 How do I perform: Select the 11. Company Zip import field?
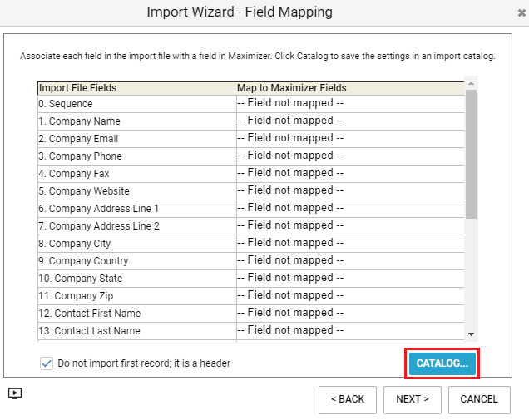click(137, 296)
